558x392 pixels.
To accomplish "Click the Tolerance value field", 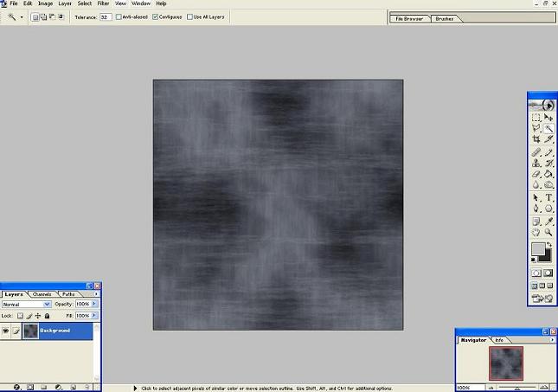I will tap(106, 16).
